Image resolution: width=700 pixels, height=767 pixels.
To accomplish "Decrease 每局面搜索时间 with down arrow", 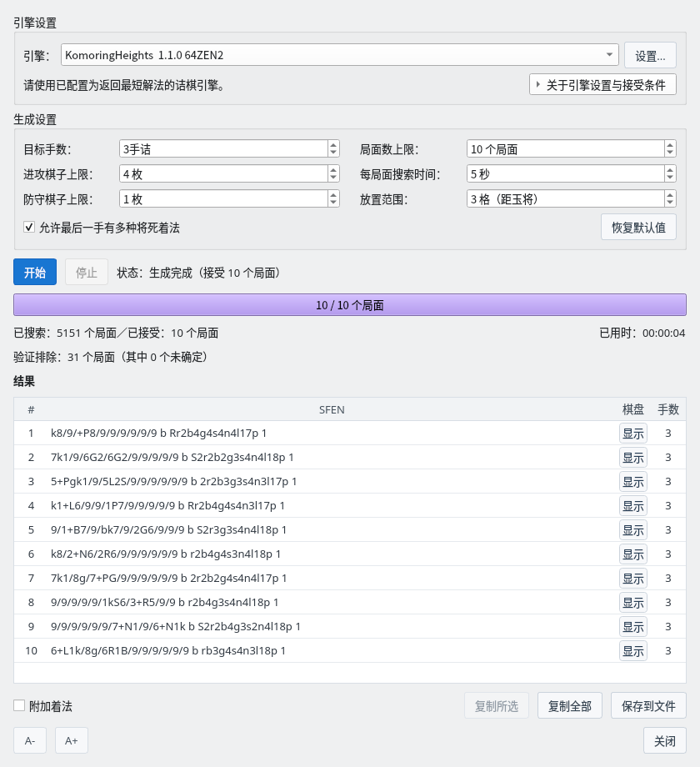I will click(x=670, y=178).
